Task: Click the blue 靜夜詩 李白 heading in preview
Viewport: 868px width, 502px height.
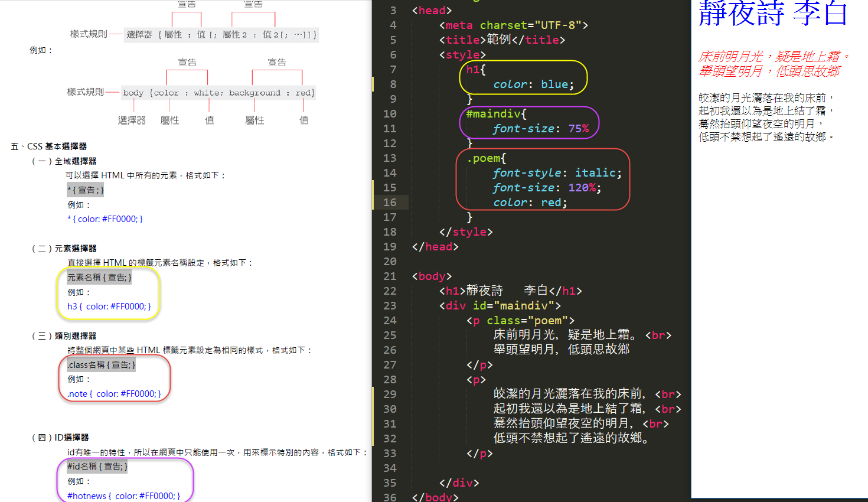Action: (x=772, y=14)
